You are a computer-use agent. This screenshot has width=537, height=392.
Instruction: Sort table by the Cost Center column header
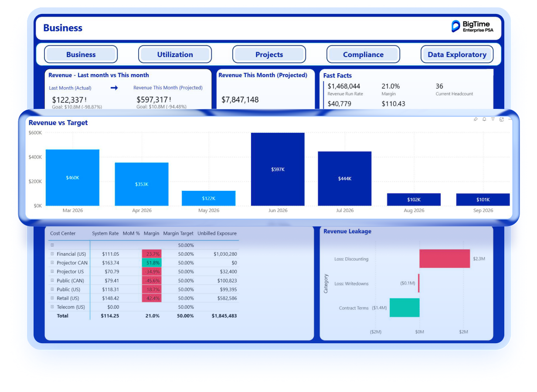63,233
